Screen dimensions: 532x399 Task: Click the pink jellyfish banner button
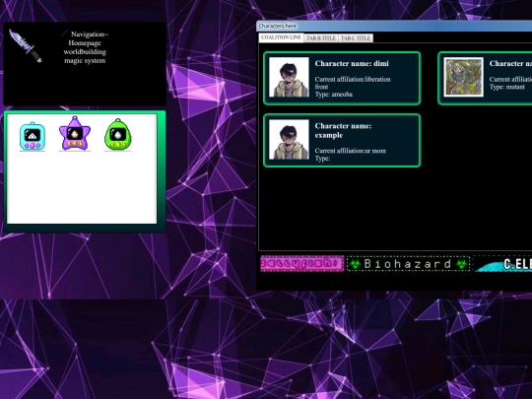pyautogui.click(x=302, y=264)
